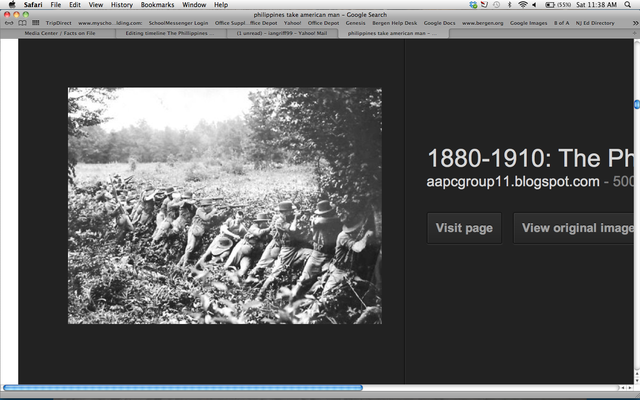640x400 pixels.
Task: Click the red flag menu bar icon
Action: (484, 5)
